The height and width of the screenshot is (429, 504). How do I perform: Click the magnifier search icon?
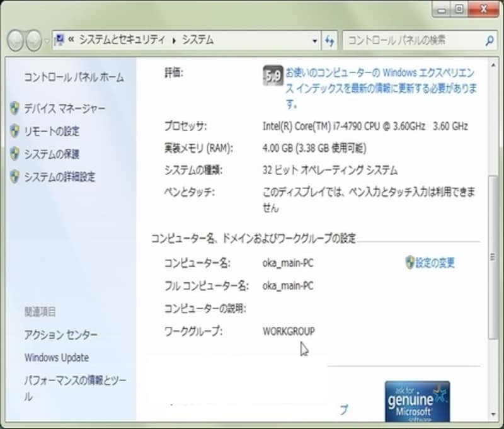pyautogui.click(x=490, y=40)
